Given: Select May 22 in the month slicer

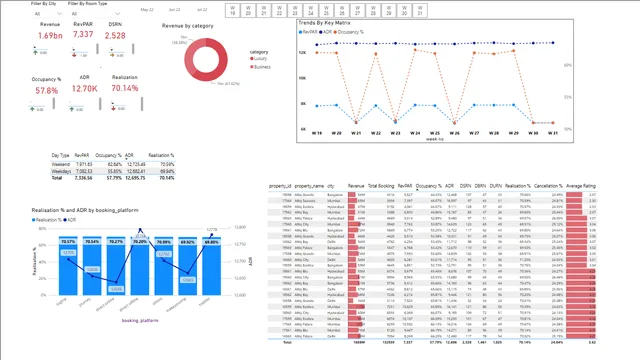Looking at the screenshot, I should [147, 9].
